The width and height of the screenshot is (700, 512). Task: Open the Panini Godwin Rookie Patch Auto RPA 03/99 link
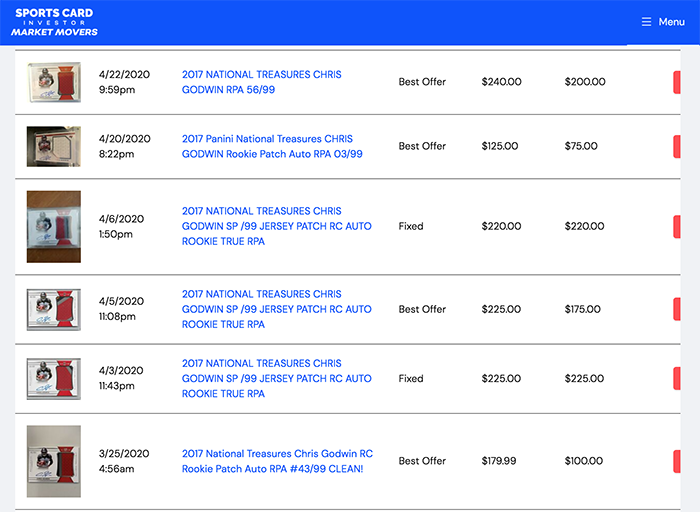tap(272, 146)
